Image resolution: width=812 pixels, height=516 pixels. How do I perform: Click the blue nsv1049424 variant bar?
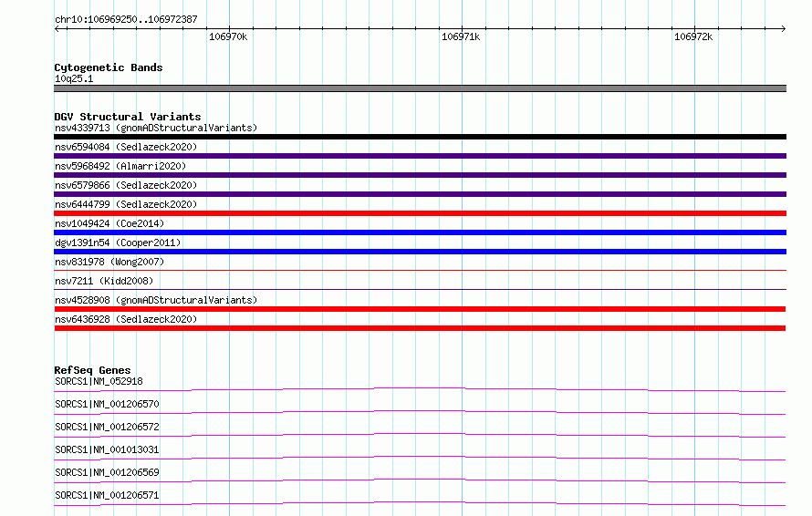[420, 232]
